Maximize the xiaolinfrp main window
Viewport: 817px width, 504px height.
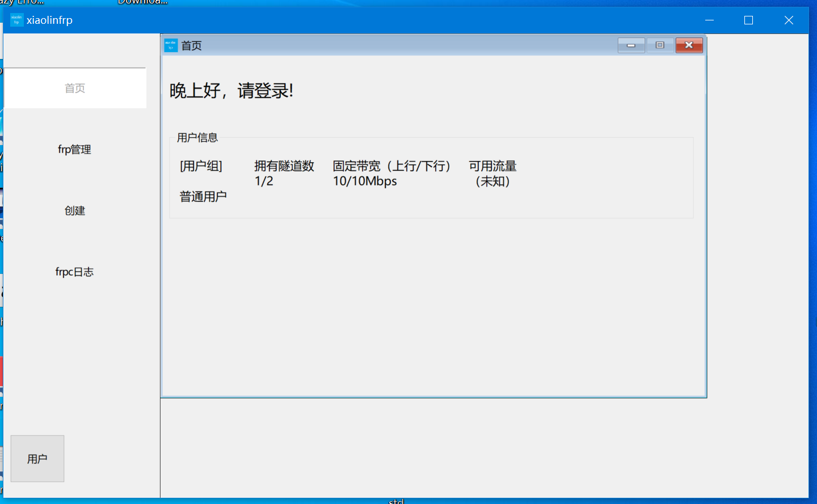coord(747,20)
